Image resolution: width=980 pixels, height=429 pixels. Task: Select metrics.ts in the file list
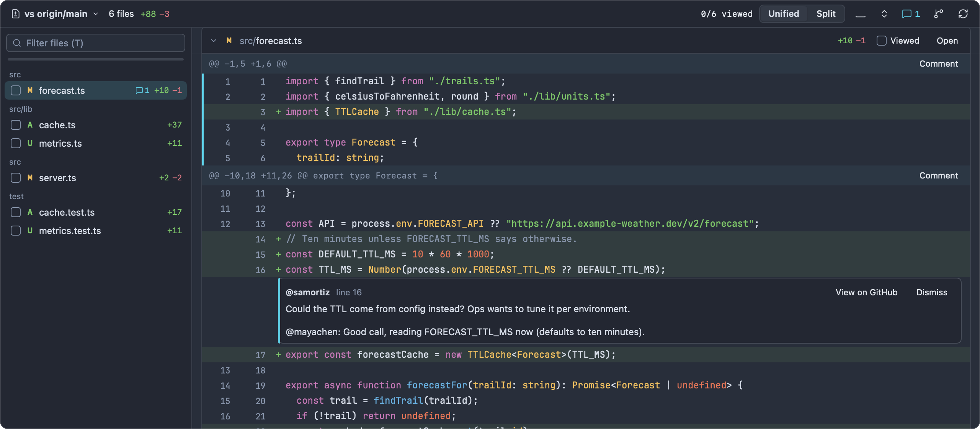coord(96,143)
